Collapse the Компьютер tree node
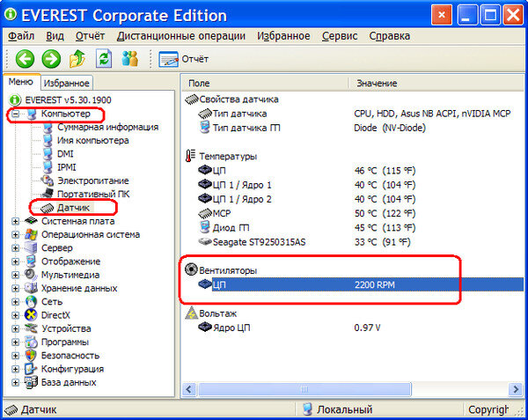This screenshot has height=420, width=528. pyautogui.click(x=15, y=114)
